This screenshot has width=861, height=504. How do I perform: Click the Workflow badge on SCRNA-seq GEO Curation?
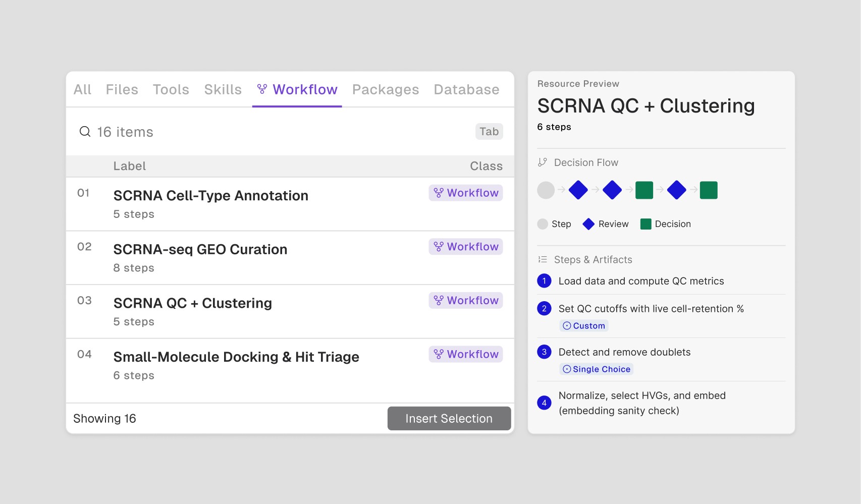pyautogui.click(x=466, y=247)
